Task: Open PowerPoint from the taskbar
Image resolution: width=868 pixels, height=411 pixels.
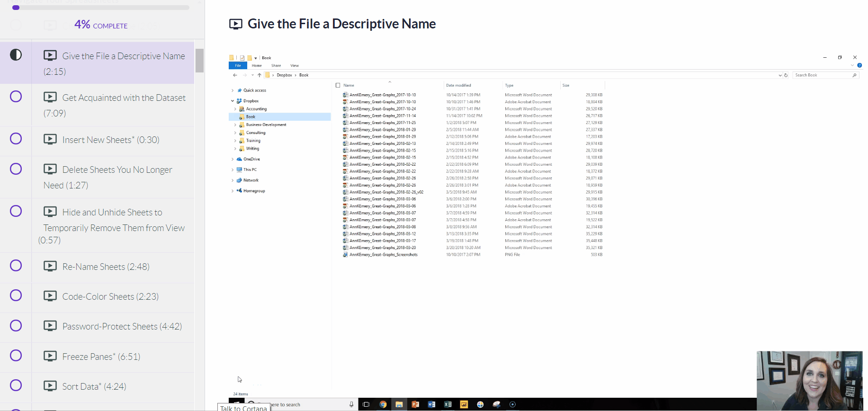Action: (415, 404)
